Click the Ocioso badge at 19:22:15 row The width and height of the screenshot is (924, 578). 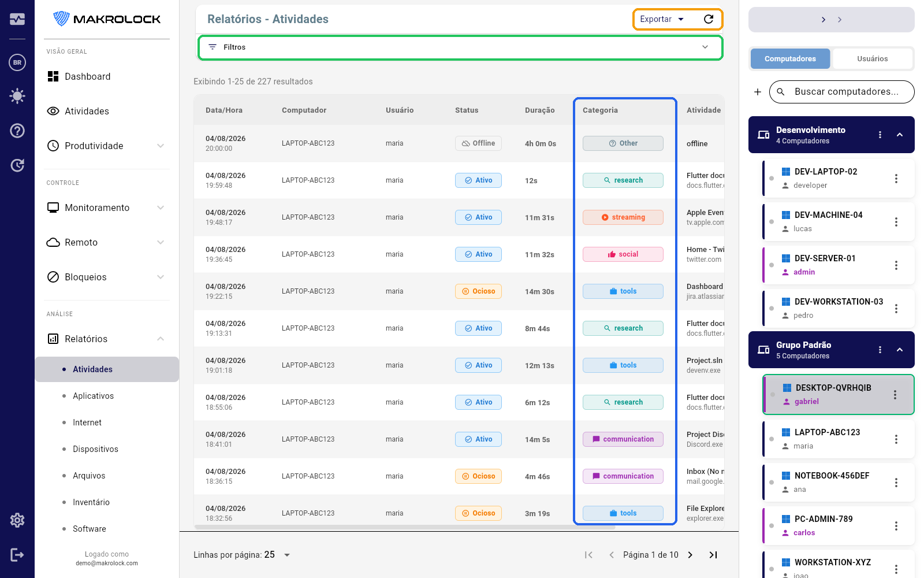[478, 291]
